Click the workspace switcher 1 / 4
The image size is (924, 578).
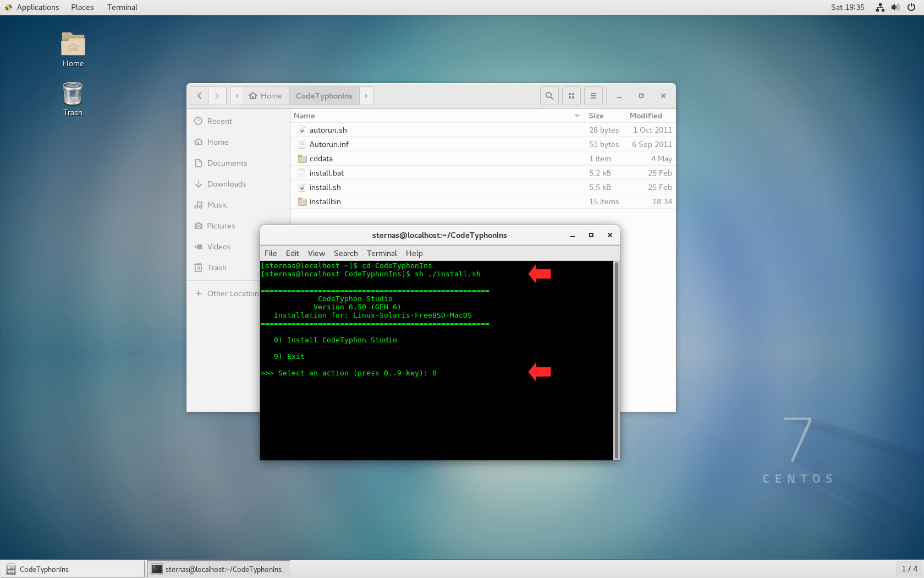click(909, 569)
